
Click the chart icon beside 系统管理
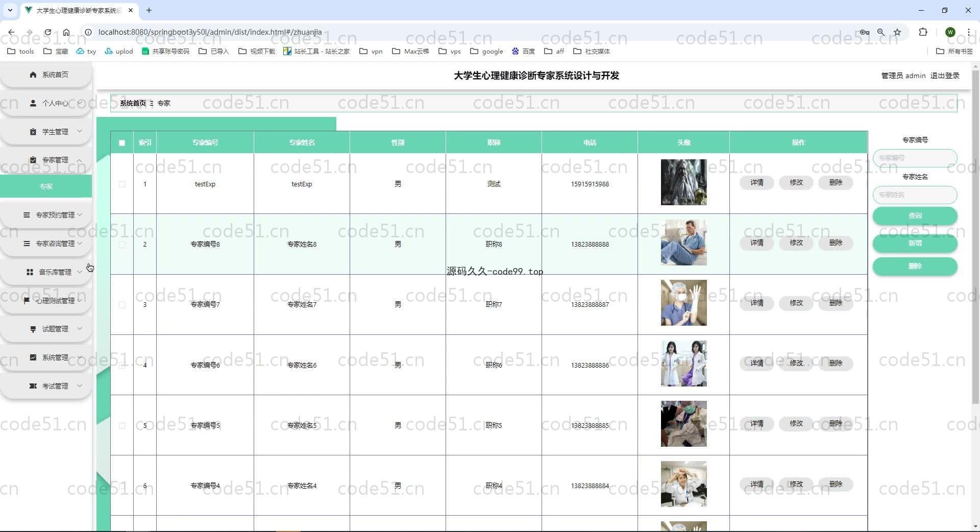33,357
